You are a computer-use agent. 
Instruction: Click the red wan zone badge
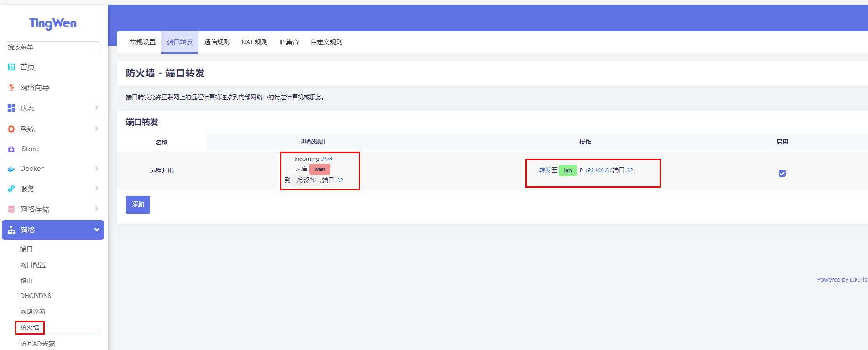(320, 169)
